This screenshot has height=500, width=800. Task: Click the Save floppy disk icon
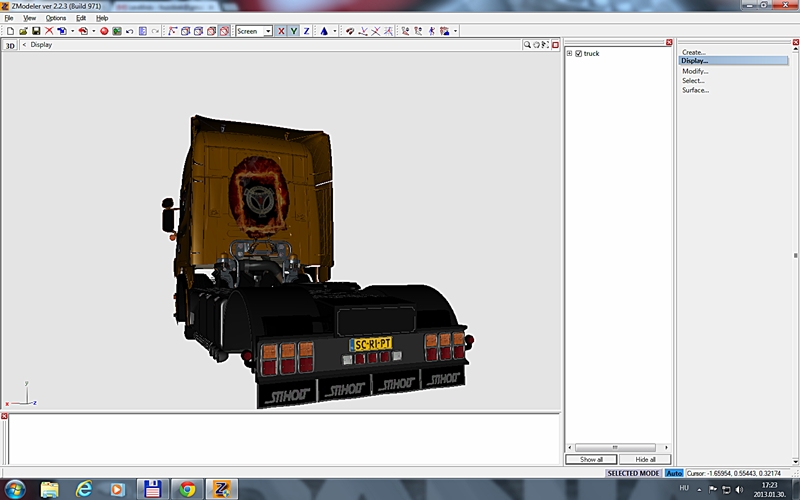point(35,31)
